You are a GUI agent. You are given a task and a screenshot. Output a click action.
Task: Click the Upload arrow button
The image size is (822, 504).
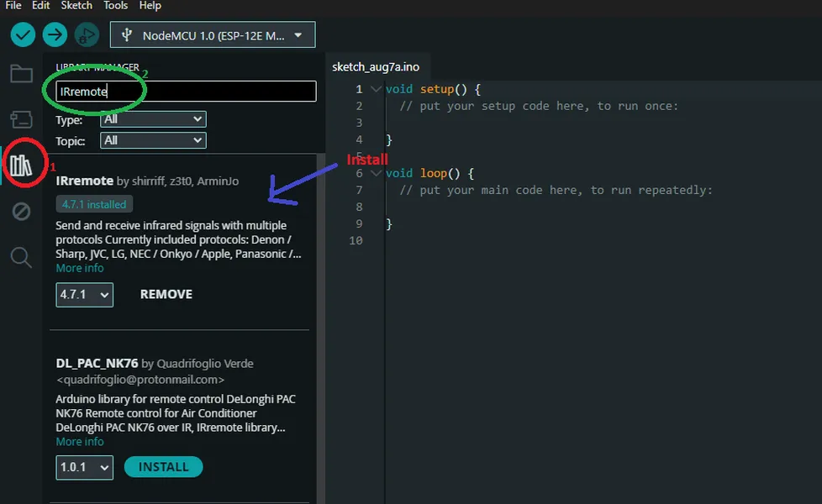click(55, 35)
